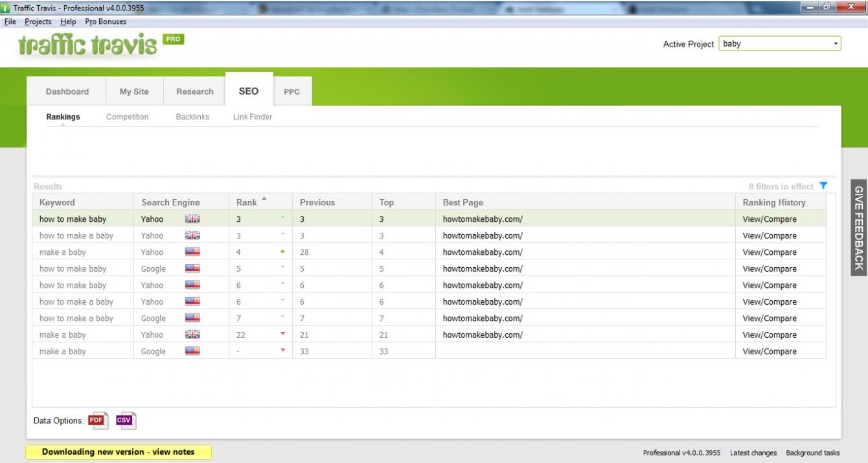
Task: Click the US flag for 'how to make a baby' Google
Action: [x=192, y=318]
